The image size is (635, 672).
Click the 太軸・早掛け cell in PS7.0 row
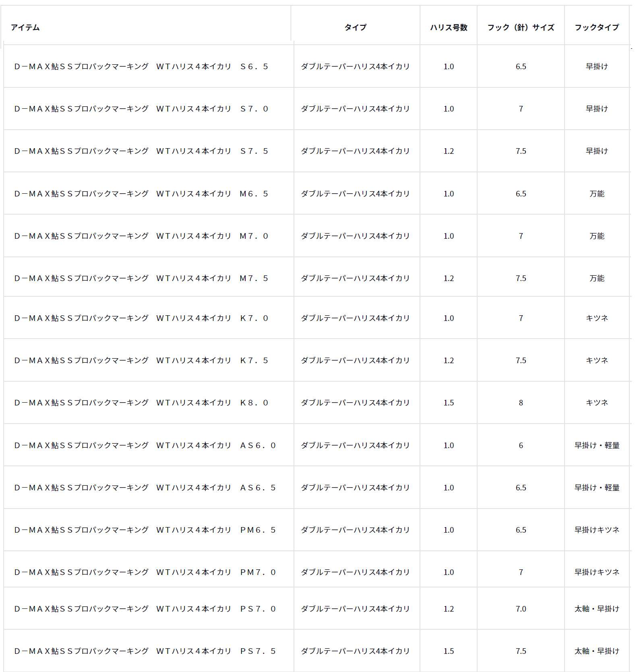(x=597, y=609)
